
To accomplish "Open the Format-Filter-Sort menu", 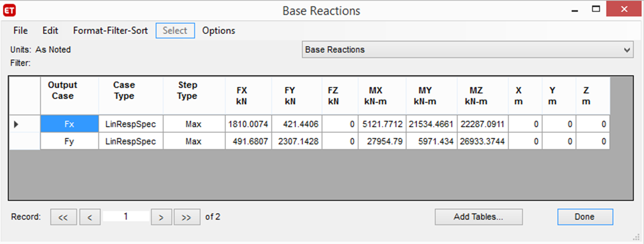I will click(x=110, y=31).
